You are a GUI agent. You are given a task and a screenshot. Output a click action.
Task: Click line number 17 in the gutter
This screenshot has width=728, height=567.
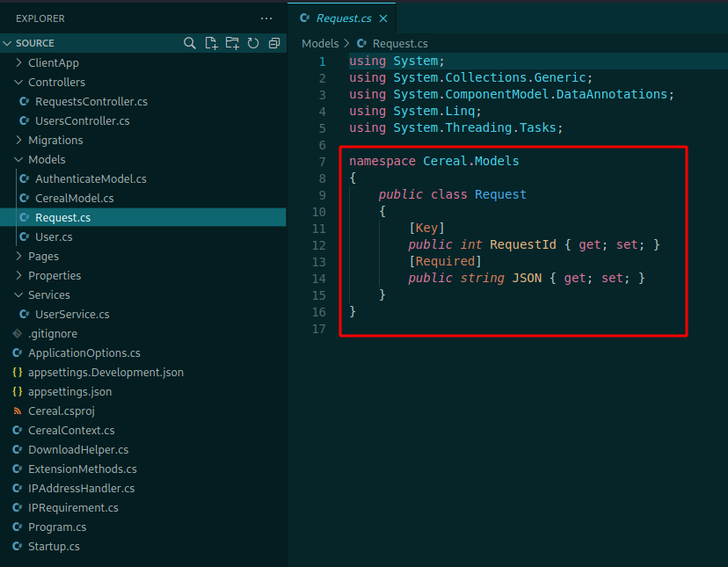pos(318,330)
